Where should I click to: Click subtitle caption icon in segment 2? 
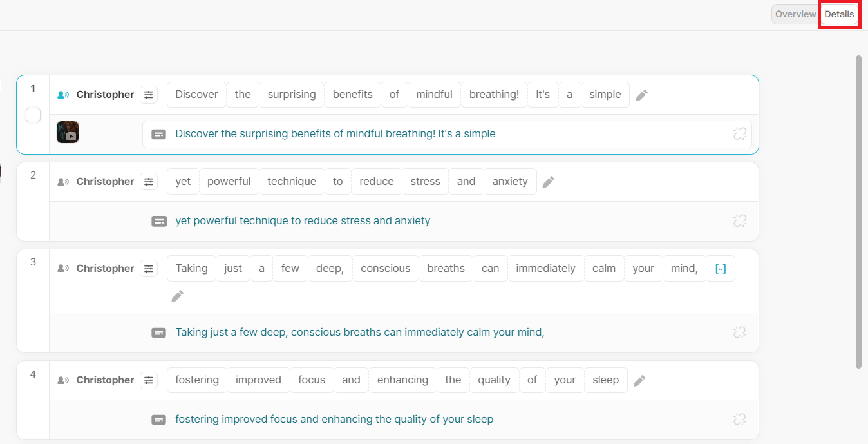[x=159, y=221]
